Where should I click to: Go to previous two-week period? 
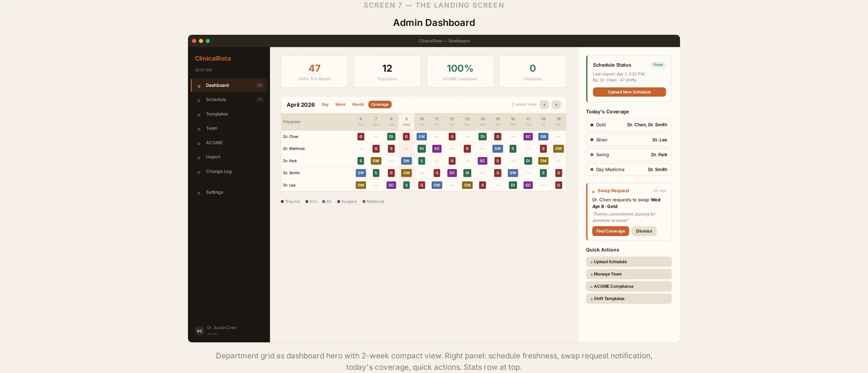tap(544, 105)
